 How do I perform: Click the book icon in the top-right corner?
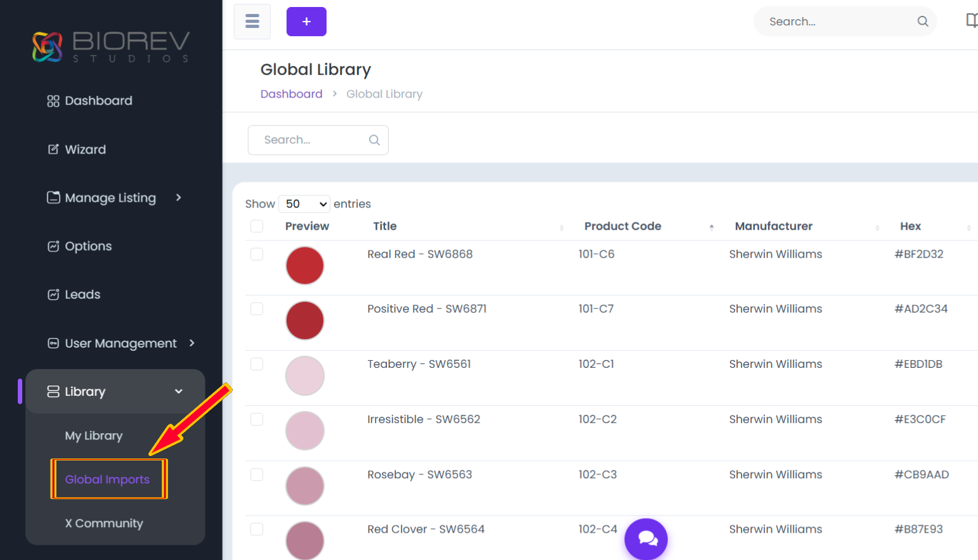(971, 21)
